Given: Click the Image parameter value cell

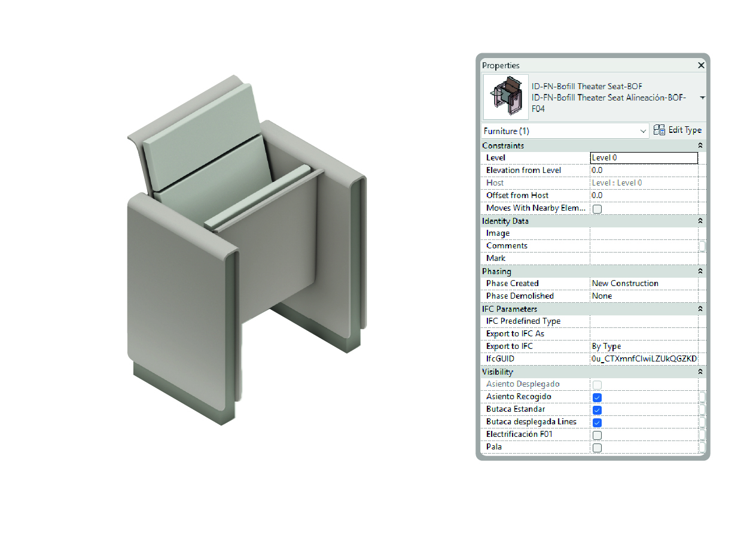Looking at the screenshot, I should pos(644,233).
